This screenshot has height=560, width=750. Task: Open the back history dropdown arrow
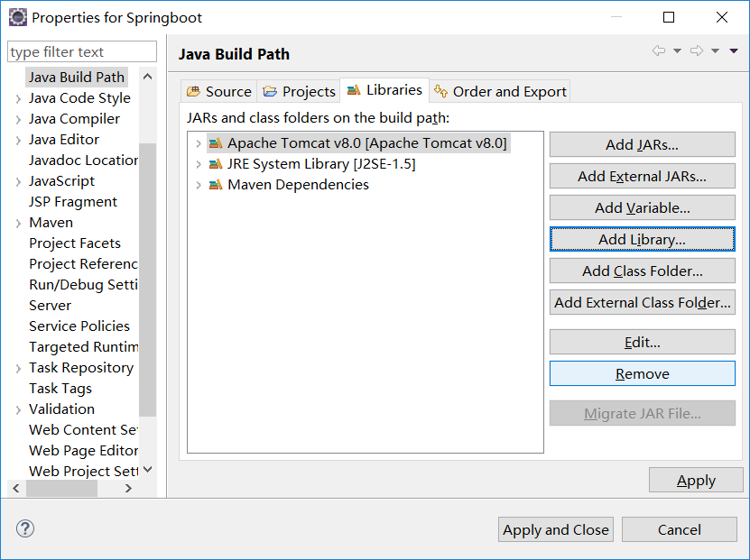[677, 50]
